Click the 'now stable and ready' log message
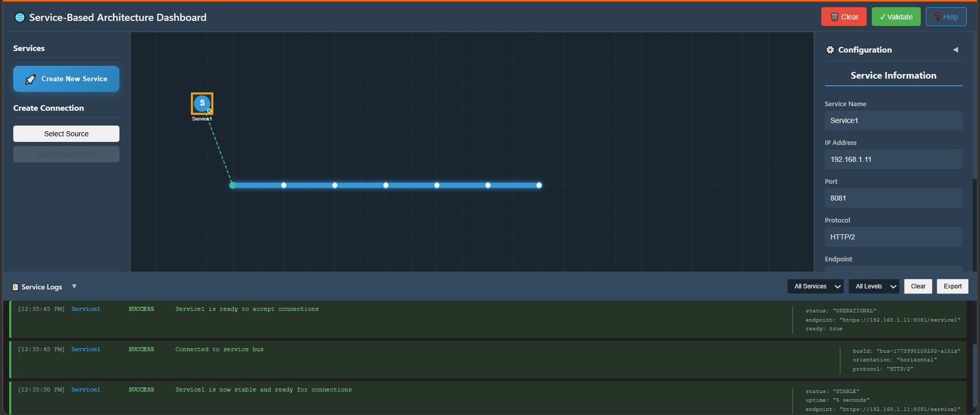This screenshot has height=415, width=980. tap(263, 389)
